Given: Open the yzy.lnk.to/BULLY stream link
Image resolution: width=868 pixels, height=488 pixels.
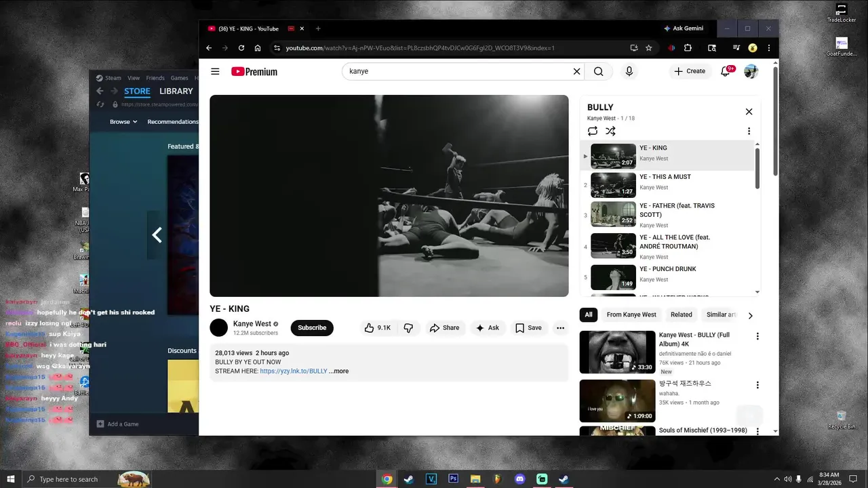Looking at the screenshot, I should click(x=293, y=371).
